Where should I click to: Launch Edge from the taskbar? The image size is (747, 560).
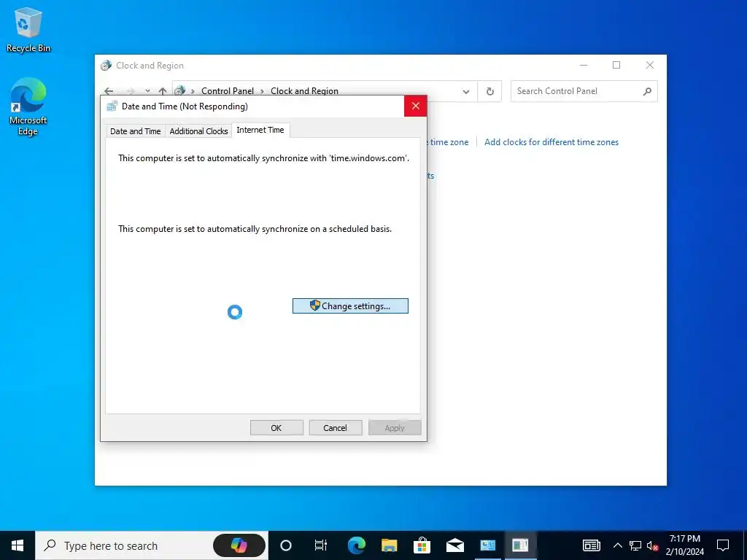click(x=356, y=545)
